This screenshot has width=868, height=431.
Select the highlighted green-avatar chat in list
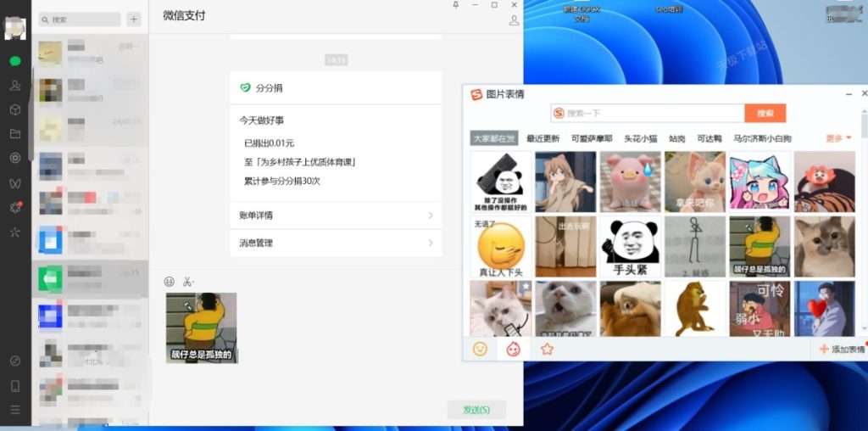(90, 278)
